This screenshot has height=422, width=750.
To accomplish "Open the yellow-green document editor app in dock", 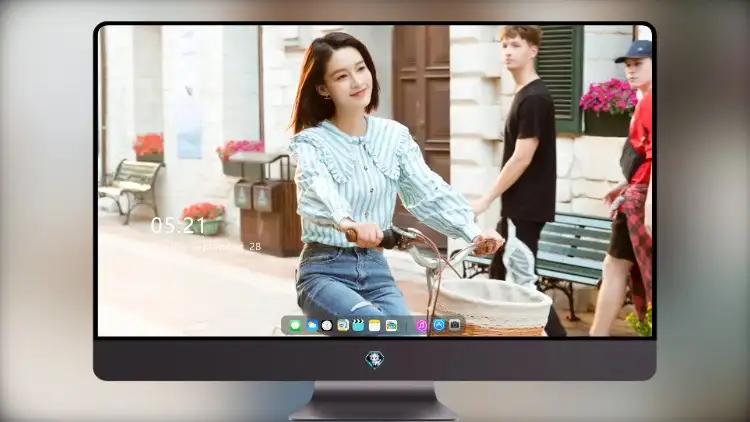I will point(342,326).
